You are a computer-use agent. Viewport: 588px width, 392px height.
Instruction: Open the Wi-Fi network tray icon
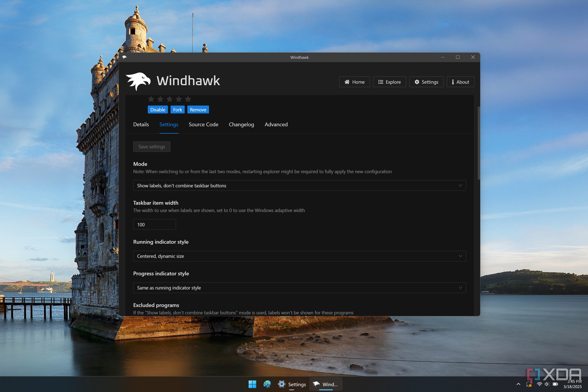coord(540,384)
